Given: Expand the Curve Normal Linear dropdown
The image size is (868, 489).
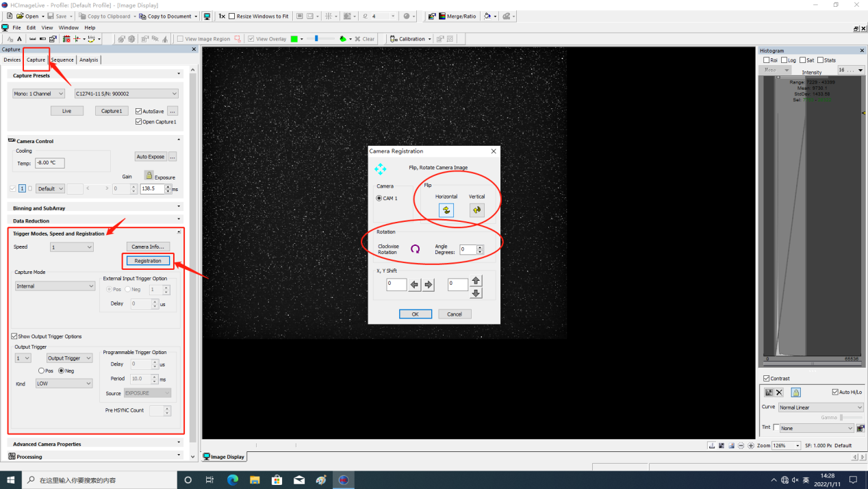Looking at the screenshot, I should click(820, 407).
